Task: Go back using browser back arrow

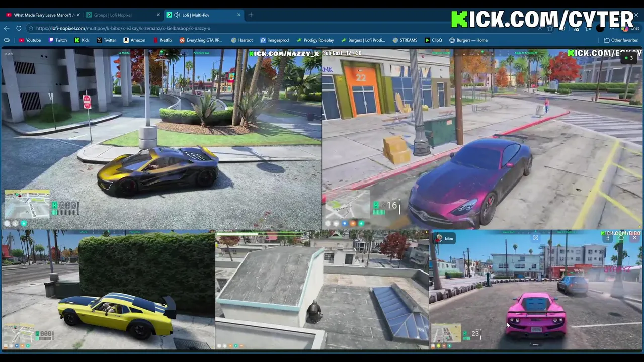Action: pyautogui.click(x=7, y=28)
